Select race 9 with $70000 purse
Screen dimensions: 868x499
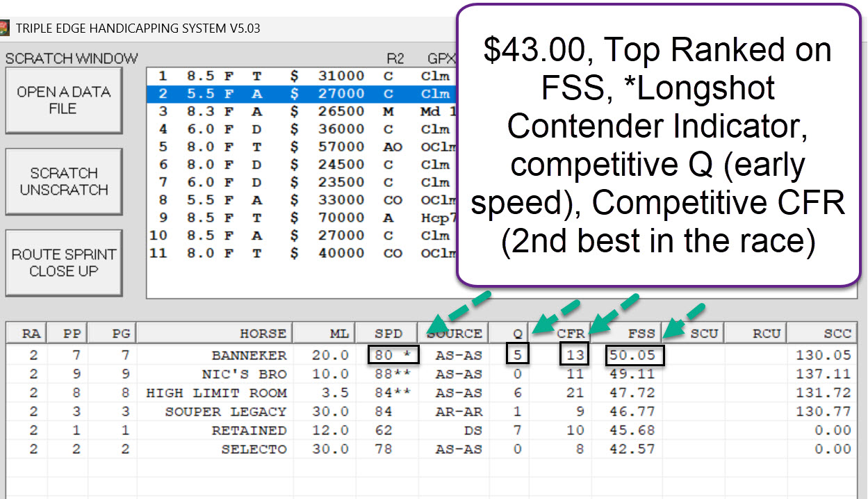coord(299,218)
